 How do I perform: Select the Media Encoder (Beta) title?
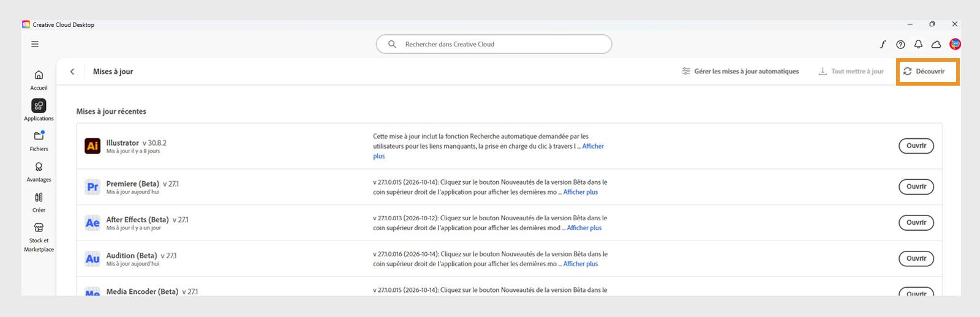click(152, 291)
